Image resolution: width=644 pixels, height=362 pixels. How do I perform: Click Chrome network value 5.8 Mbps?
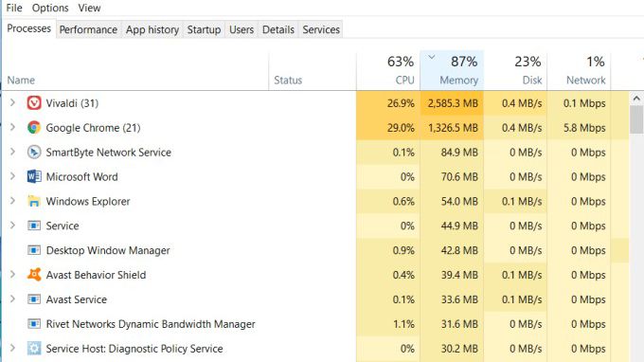pyautogui.click(x=584, y=128)
